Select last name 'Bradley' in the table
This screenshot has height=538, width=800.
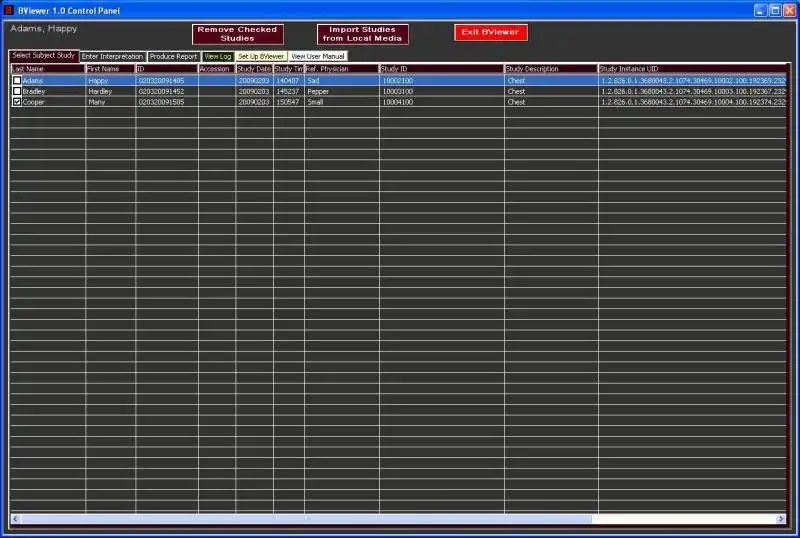point(34,91)
